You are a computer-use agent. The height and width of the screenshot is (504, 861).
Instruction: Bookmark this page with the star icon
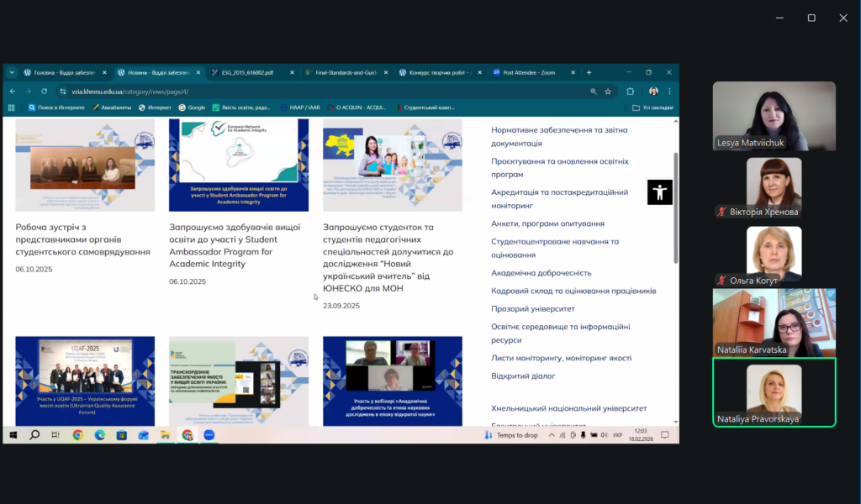[608, 92]
